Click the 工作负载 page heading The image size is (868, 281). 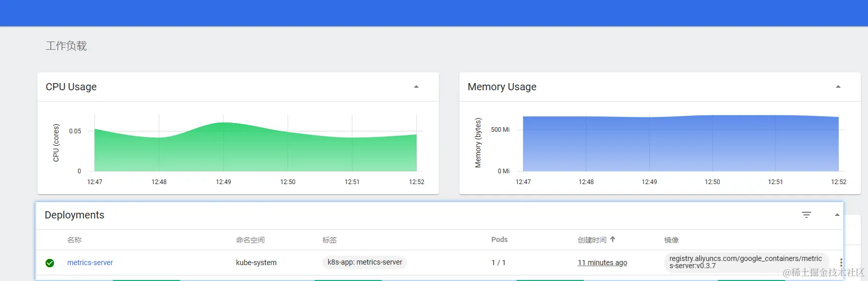(66, 46)
